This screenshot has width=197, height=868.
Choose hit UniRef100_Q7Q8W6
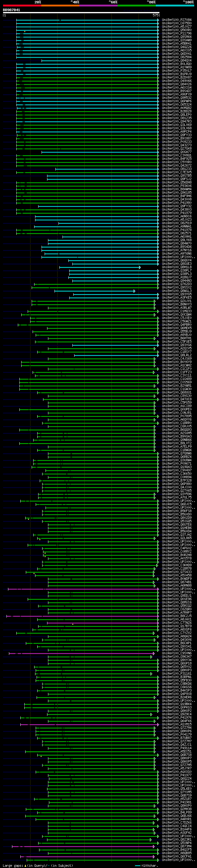tap(177, 454)
